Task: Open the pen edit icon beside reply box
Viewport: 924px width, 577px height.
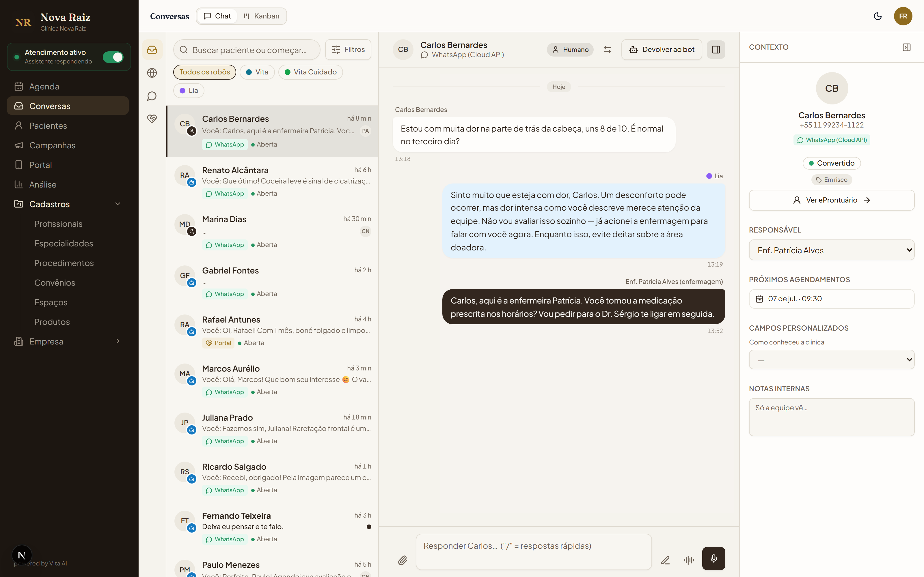Action: point(666,560)
